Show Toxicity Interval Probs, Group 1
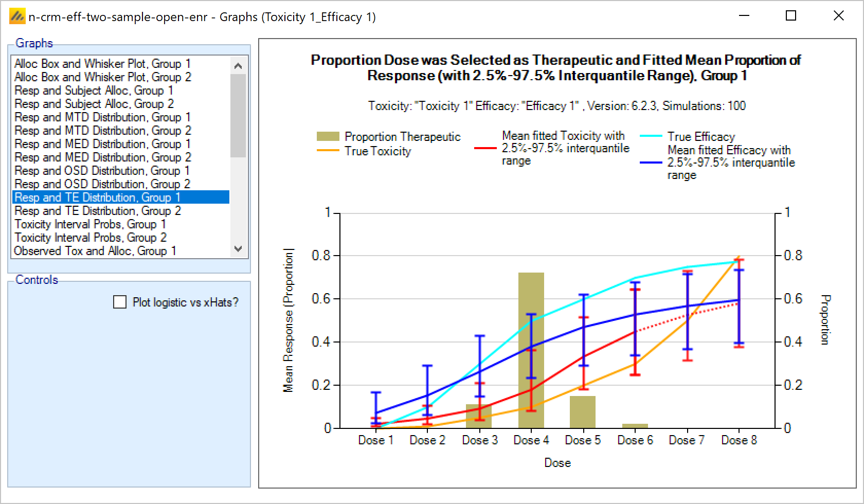Image resolution: width=864 pixels, height=504 pixels. 90,224
